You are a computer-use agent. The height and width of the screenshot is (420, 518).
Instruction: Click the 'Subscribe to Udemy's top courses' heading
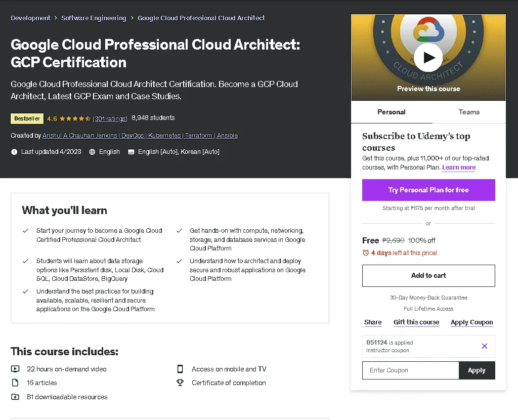click(x=416, y=142)
